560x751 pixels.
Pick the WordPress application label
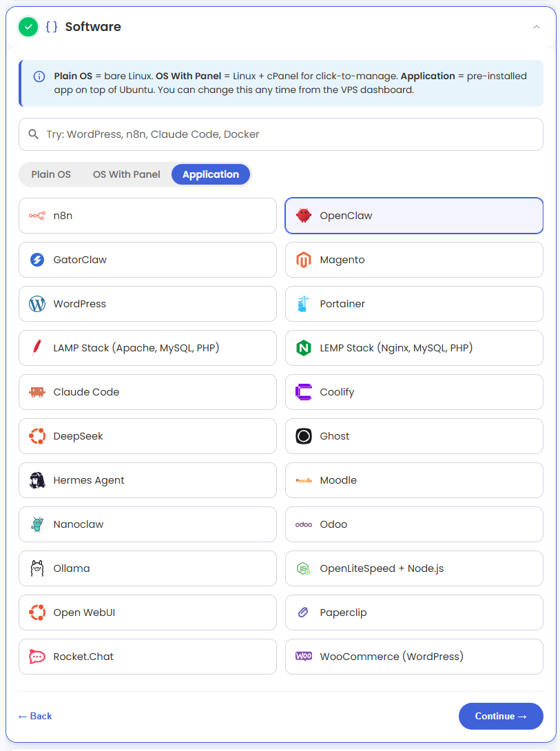tap(79, 304)
